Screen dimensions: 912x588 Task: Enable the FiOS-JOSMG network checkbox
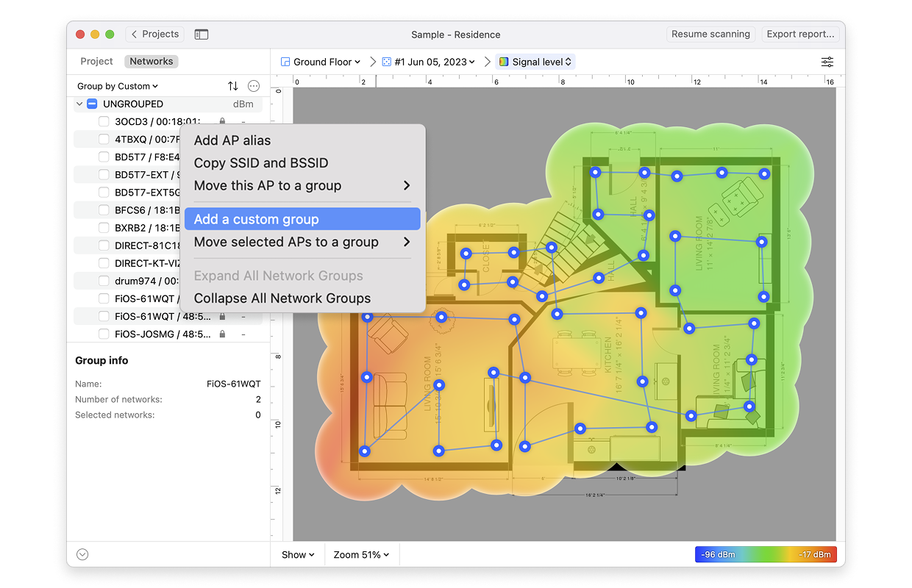(104, 334)
